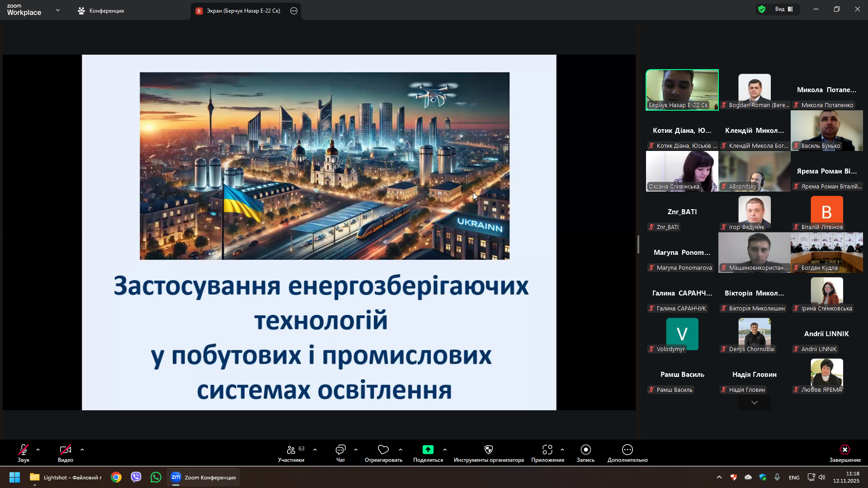Switch to the Конференция tab
Image resolution: width=868 pixels, height=488 pixels.
pos(101,11)
